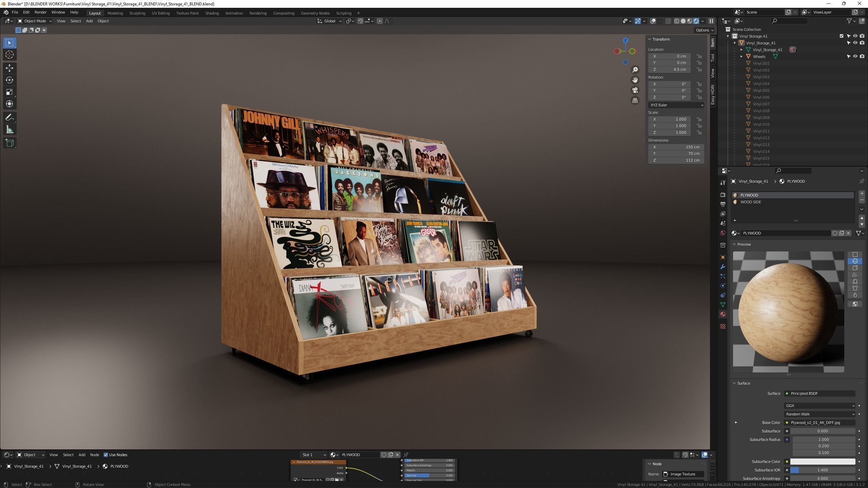
Task: Toggle camera view with camera gizmo
Action: point(635,90)
